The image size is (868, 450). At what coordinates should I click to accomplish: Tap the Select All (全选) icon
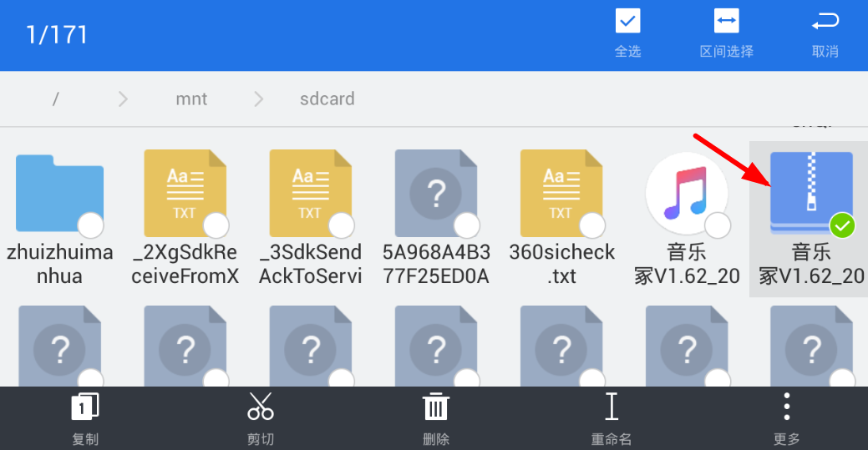[627, 23]
